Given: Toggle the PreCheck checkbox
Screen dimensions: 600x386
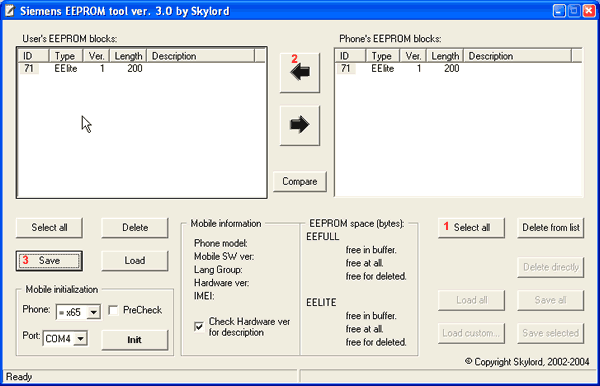Looking at the screenshot, I should coord(113,310).
